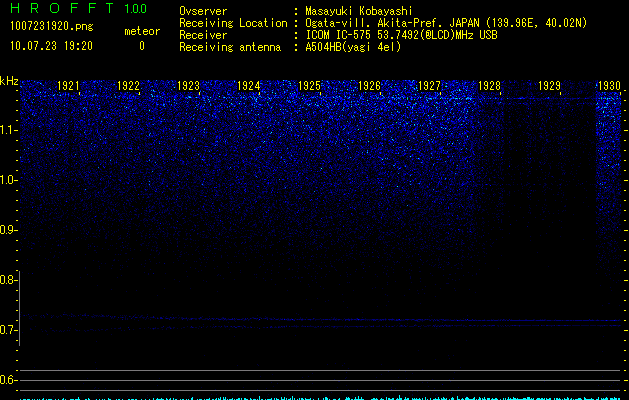
Task: Click the 'Receiving Location' label
Action: [x=233, y=23]
